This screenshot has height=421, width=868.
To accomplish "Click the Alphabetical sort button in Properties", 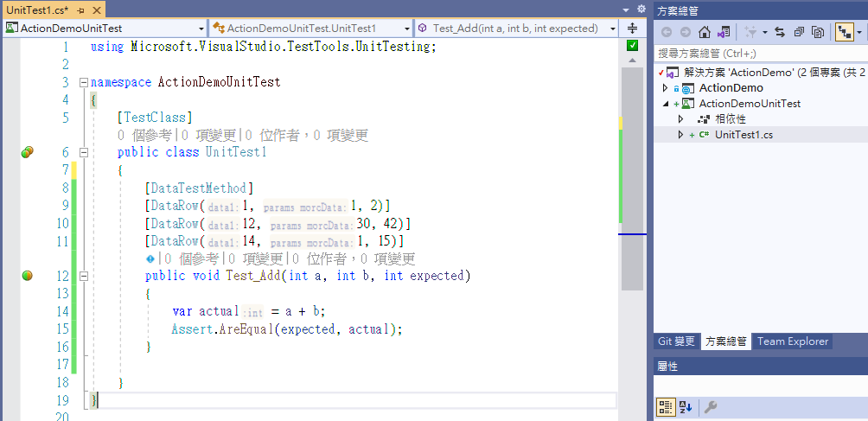I will click(686, 408).
